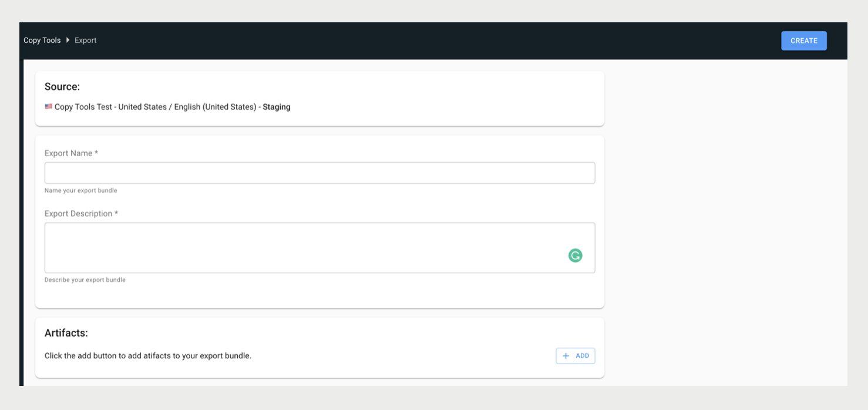The image size is (868, 410).
Task: Open the Copy Tools breadcrumb link
Action: (x=42, y=41)
